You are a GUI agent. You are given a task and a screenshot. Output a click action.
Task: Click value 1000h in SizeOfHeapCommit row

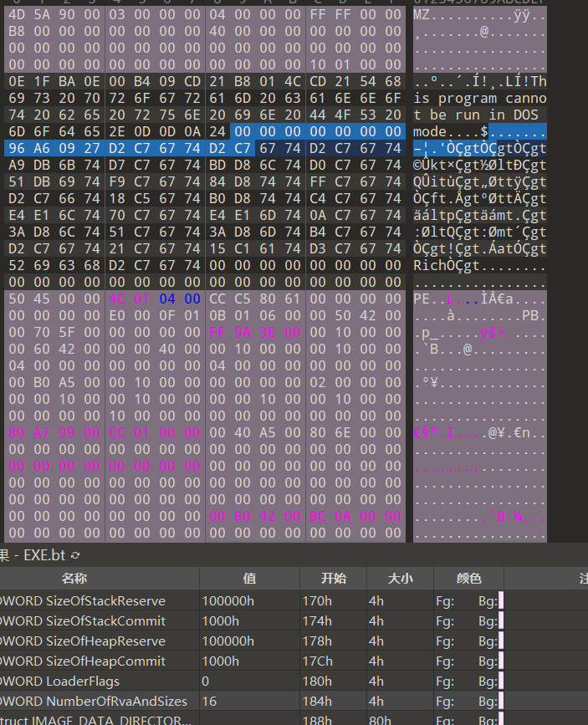pos(221,661)
